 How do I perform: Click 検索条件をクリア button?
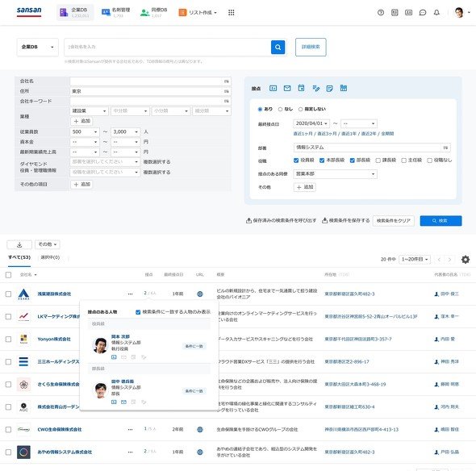tap(394, 221)
